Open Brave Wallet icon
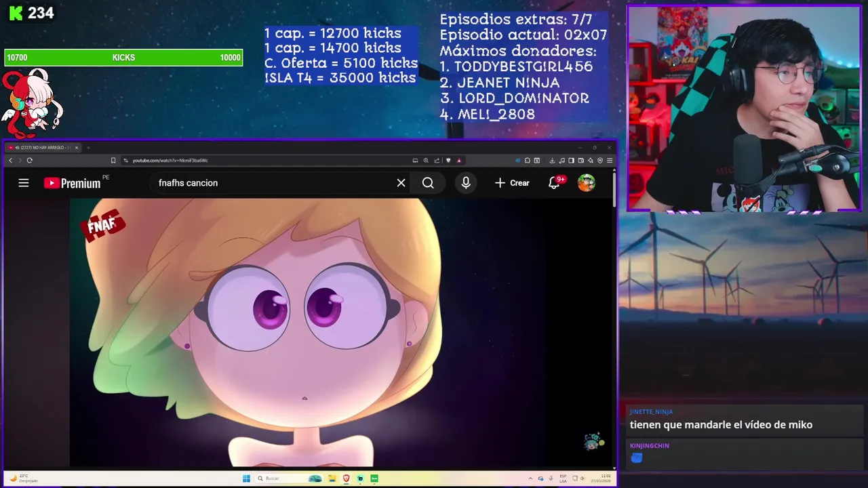Viewport: 868px width, 488px height. 581,161
